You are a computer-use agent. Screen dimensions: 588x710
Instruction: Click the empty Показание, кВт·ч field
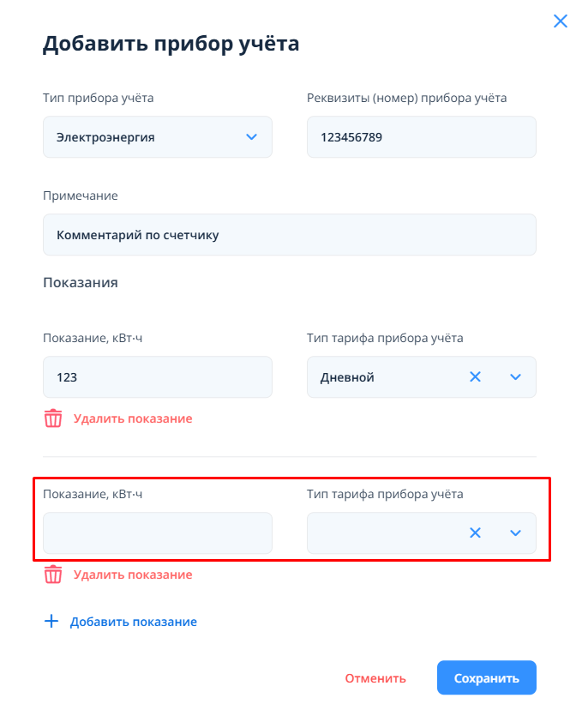coord(157,533)
